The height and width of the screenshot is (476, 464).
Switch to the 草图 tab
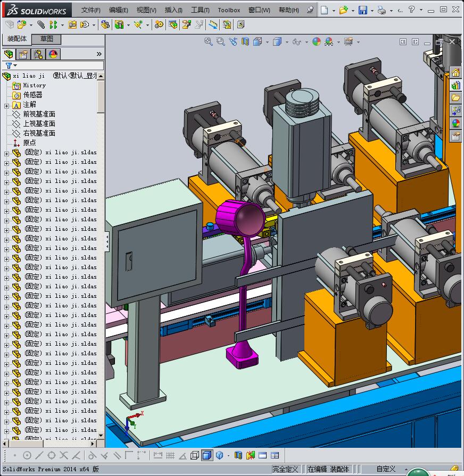click(x=47, y=39)
